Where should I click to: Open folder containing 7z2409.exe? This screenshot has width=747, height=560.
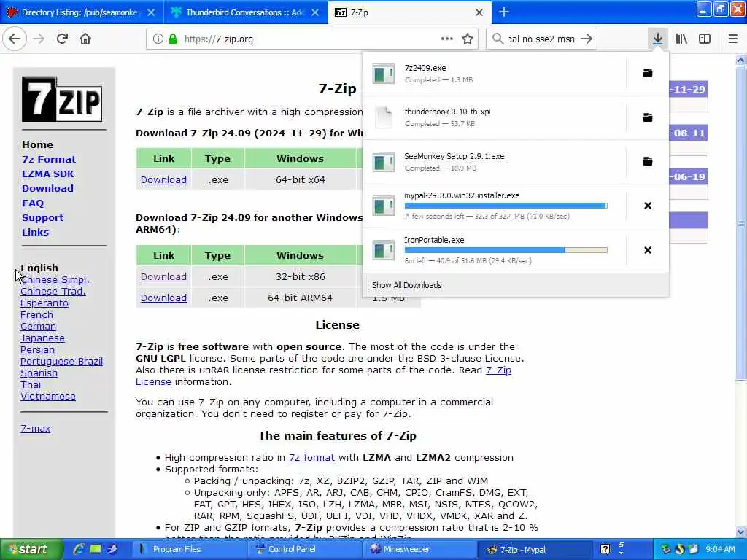tap(648, 74)
